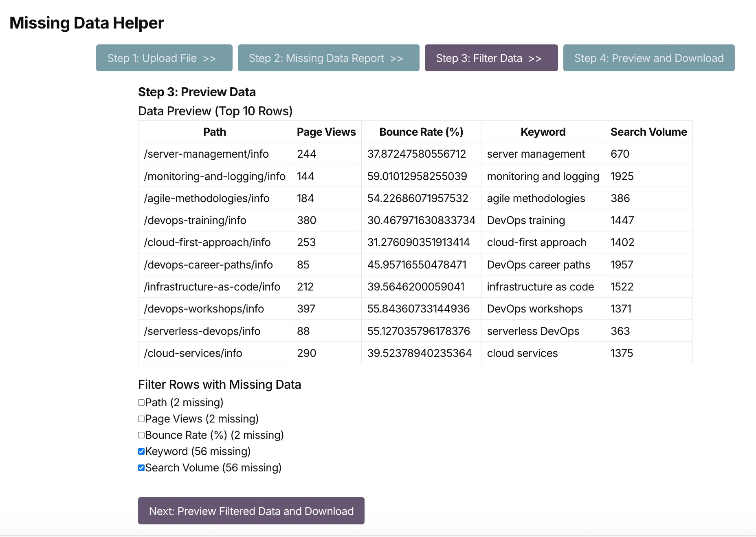Disable Search Volume (56 missing) filter
The width and height of the screenshot is (756, 537).
click(x=141, y=468)
